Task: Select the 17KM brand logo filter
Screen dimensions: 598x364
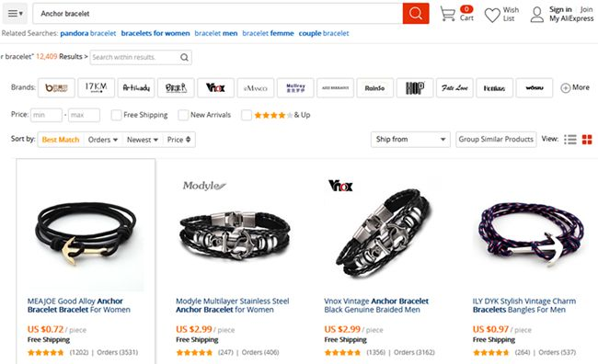Action: [x=96, y=88]
